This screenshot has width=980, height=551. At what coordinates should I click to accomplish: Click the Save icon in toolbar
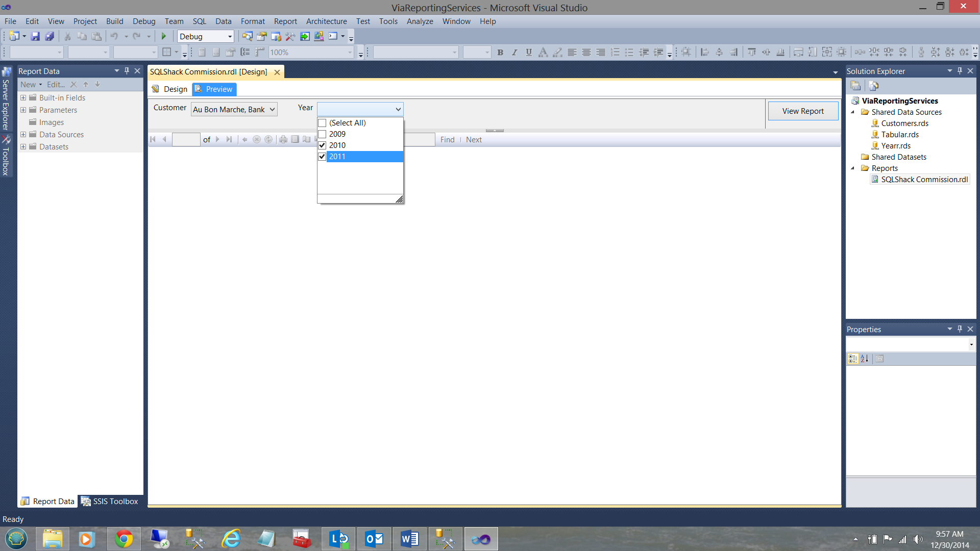(x=35, y=36)
